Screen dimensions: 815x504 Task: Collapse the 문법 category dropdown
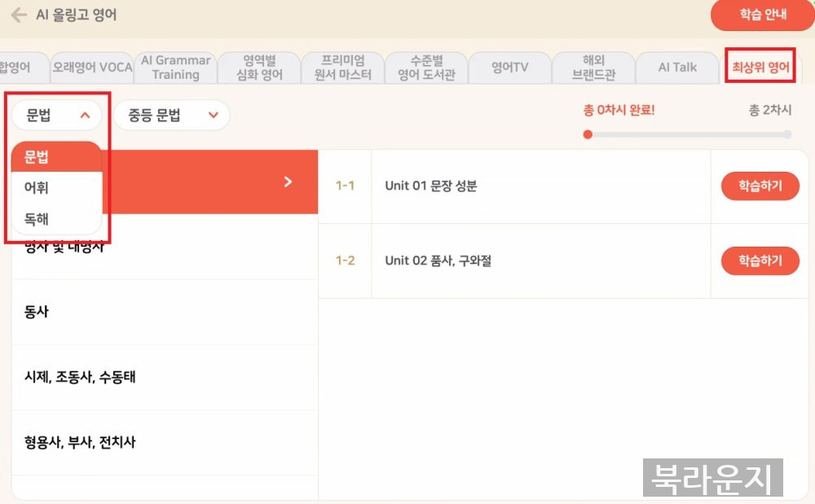[57, 116]
